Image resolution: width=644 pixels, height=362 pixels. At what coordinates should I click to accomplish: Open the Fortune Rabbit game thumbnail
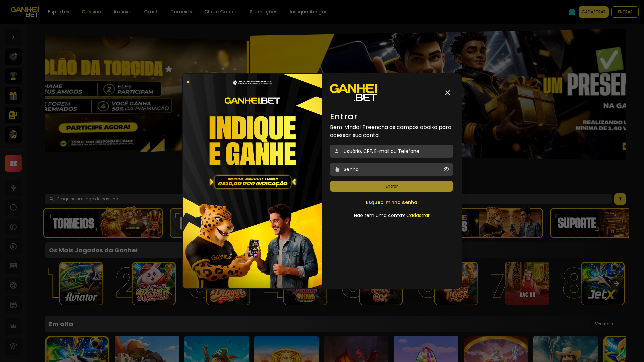tap(154, 284)
